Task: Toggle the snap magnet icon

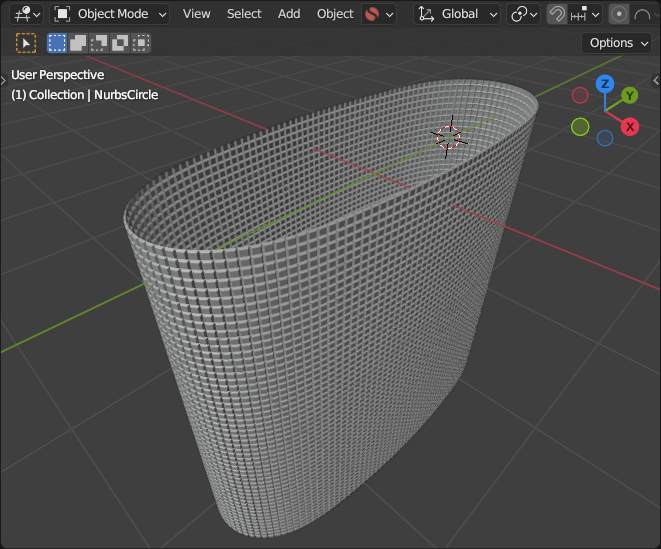Action: pos(556,15)
